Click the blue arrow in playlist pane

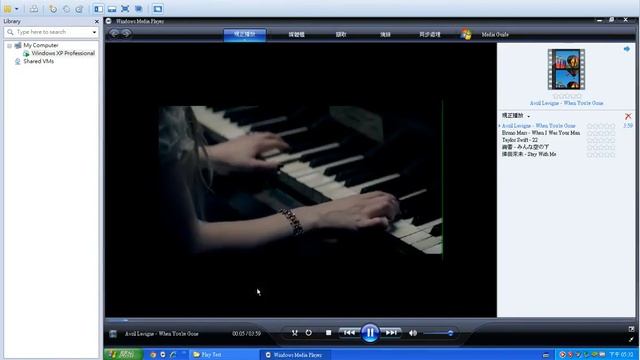[x=627, y=49]
